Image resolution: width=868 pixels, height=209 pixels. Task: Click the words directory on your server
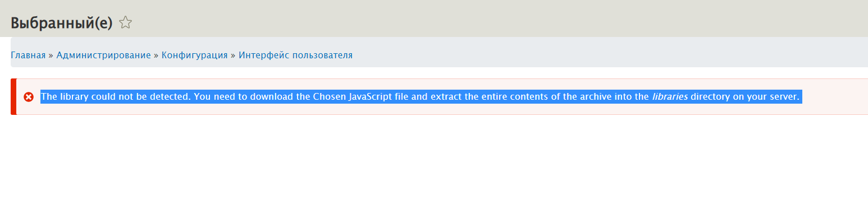pos(744,96)
